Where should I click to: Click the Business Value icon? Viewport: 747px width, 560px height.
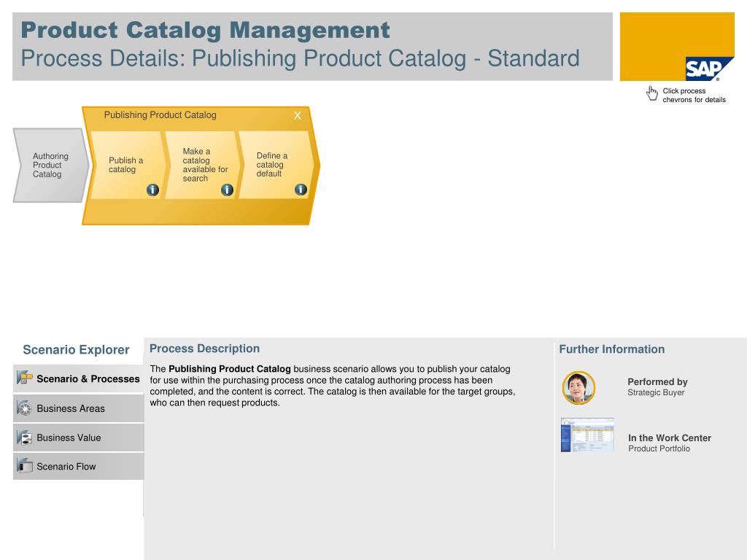coord(24,437)
